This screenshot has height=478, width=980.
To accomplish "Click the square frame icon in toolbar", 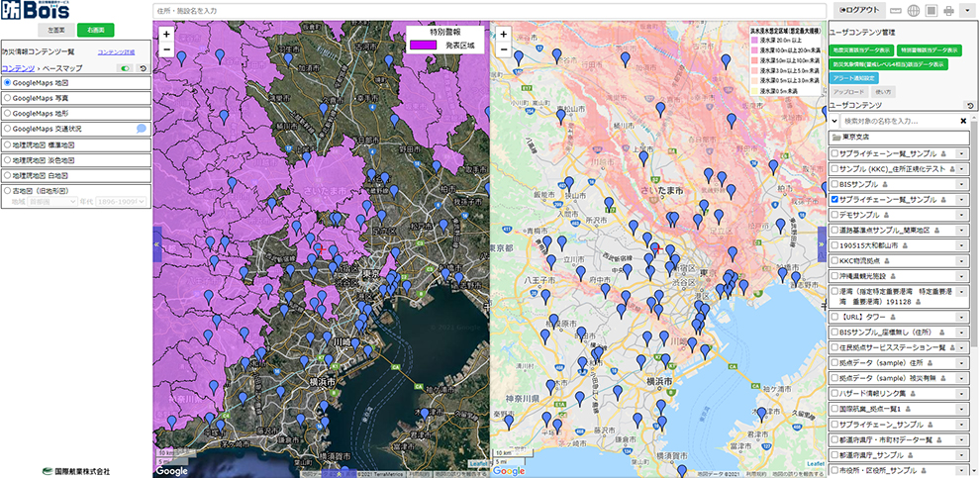I will pos(931,11).
